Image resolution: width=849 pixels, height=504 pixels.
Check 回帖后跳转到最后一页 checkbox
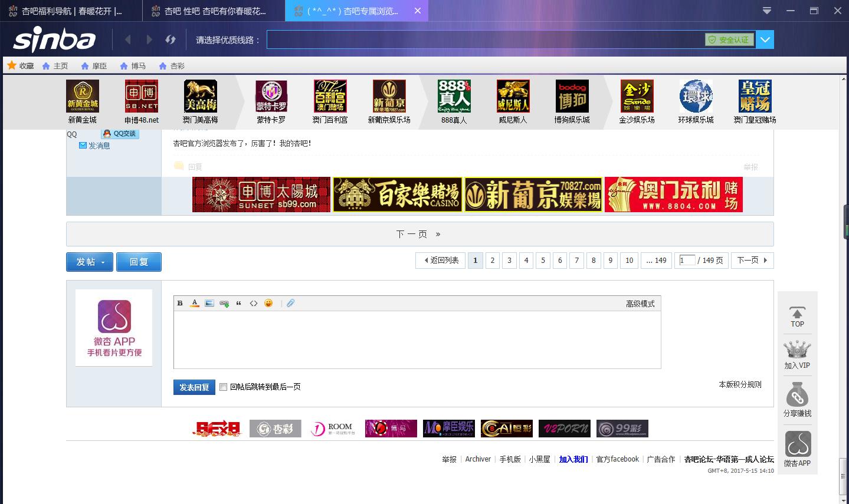[223, 387]
